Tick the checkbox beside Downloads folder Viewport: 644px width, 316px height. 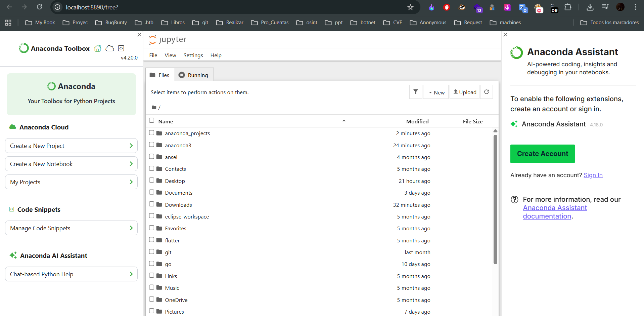[x=152, y=204]
